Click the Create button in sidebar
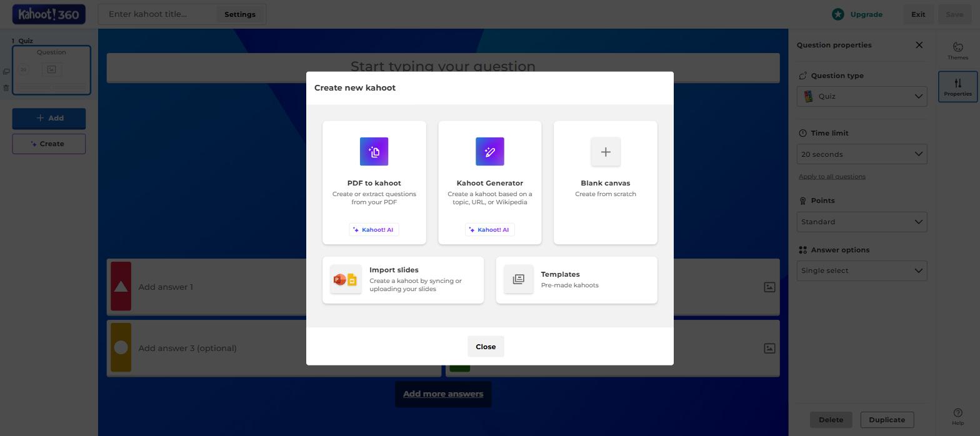980x436 pixels. coord(49,144)
